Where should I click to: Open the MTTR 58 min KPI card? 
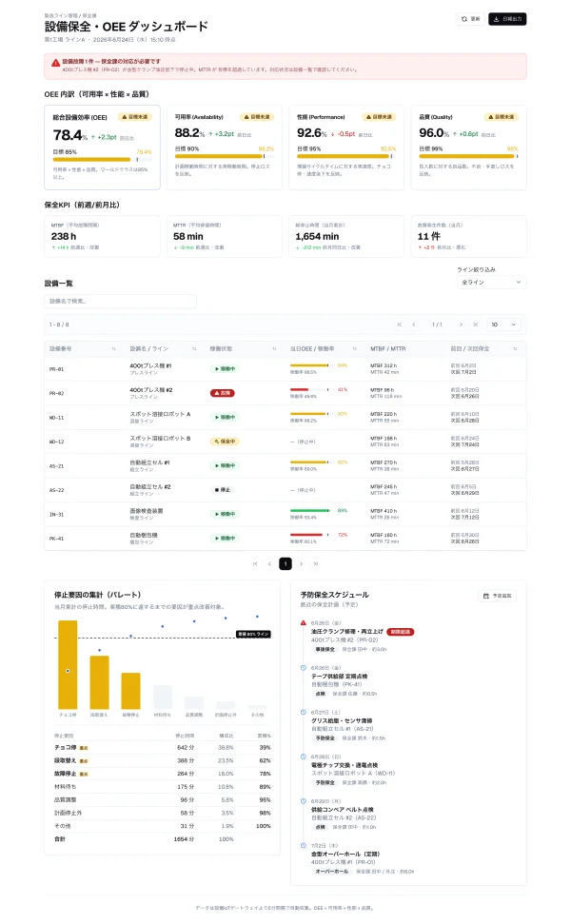[x=224, y=236]
